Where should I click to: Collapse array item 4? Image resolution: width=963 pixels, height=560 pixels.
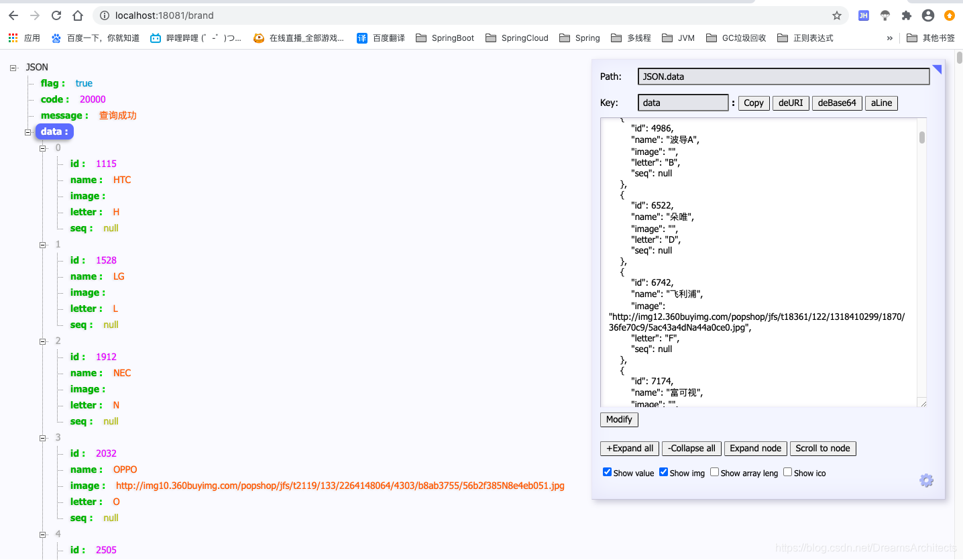tap(43, 535)
